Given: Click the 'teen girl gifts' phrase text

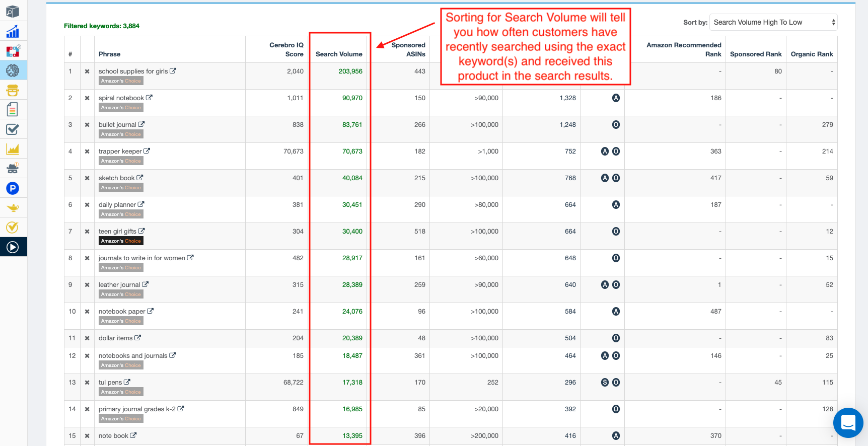Looking at the screenshot, I should 117,232.
